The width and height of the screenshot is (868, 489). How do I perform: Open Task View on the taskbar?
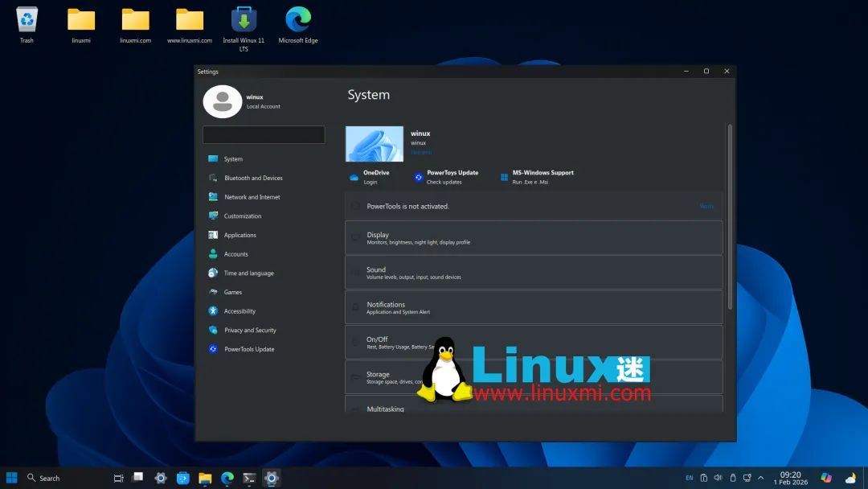click(x=118, y=478)
